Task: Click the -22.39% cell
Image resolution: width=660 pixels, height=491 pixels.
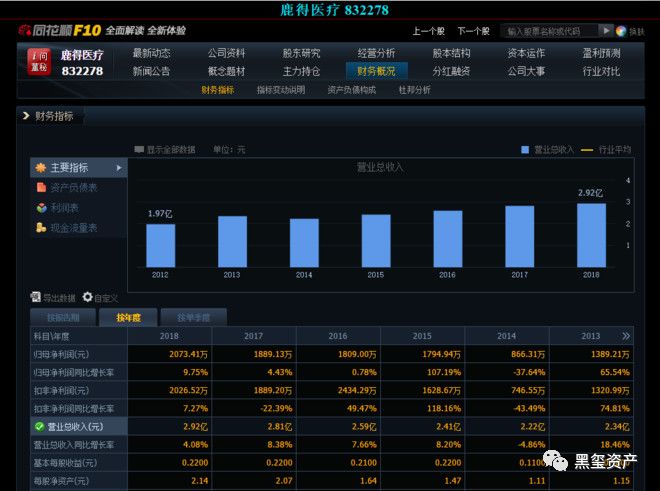Action: coord(277,408)
